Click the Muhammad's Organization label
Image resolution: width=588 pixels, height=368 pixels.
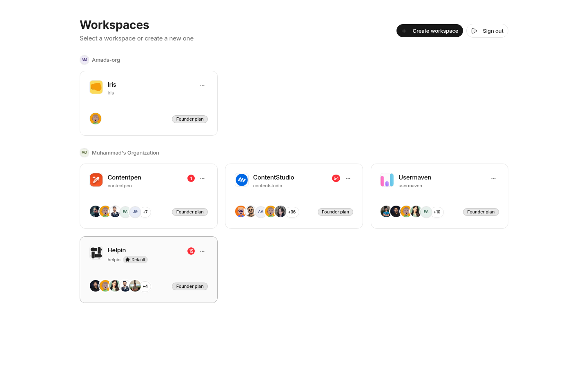[x=125, y=153]
